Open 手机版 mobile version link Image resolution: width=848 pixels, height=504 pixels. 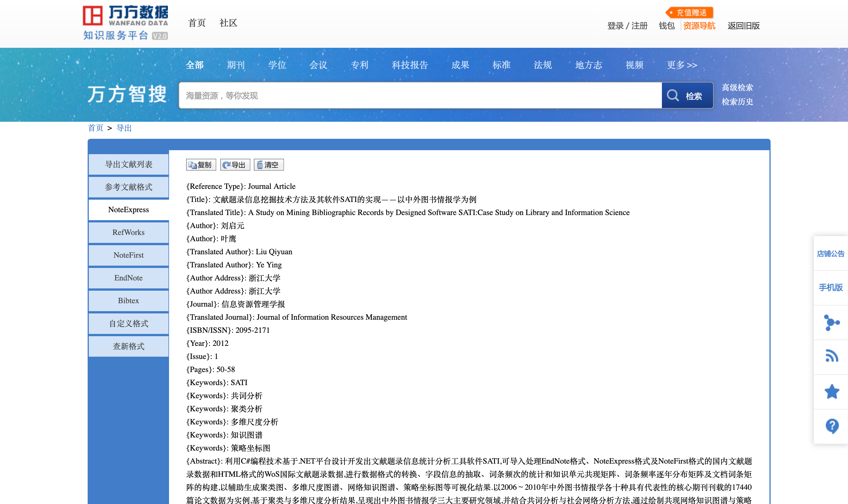(831, 288)
